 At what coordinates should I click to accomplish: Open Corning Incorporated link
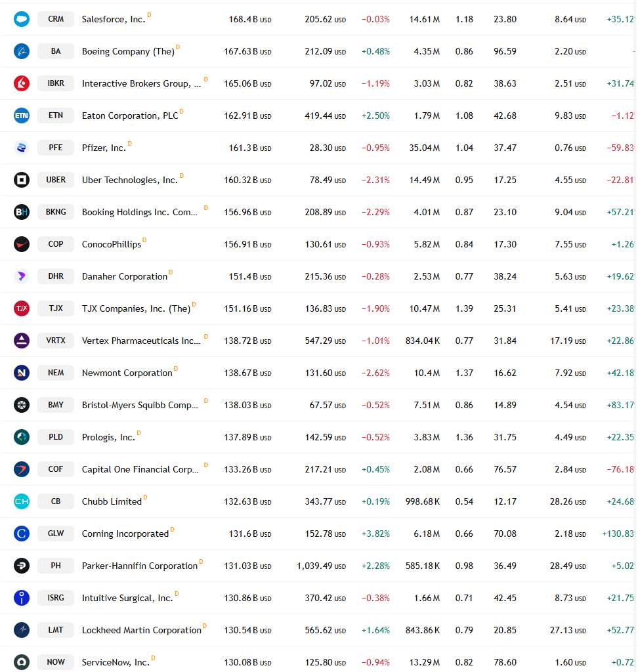point(125,534)
